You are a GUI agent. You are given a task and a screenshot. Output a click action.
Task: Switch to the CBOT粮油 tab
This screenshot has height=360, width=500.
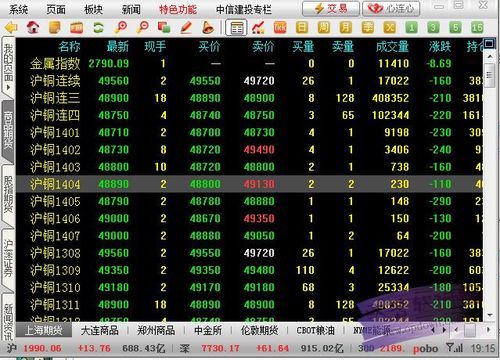pos(315,330)
